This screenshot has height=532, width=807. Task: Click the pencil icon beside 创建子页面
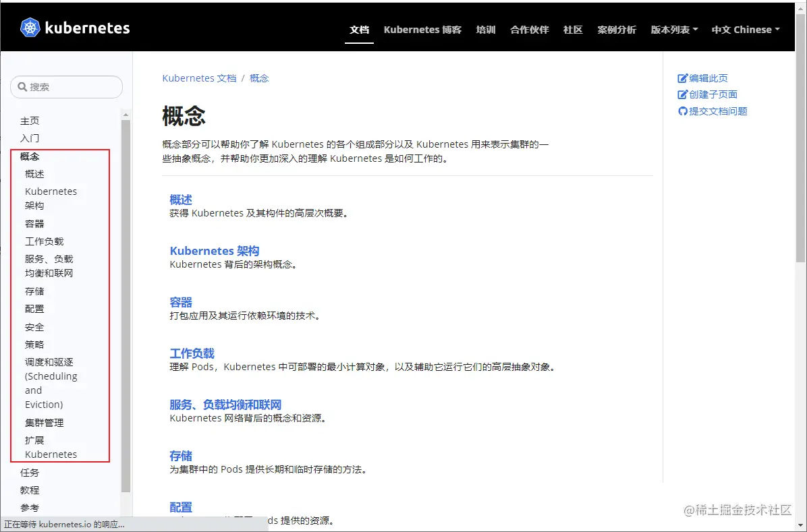coord(682,94)
